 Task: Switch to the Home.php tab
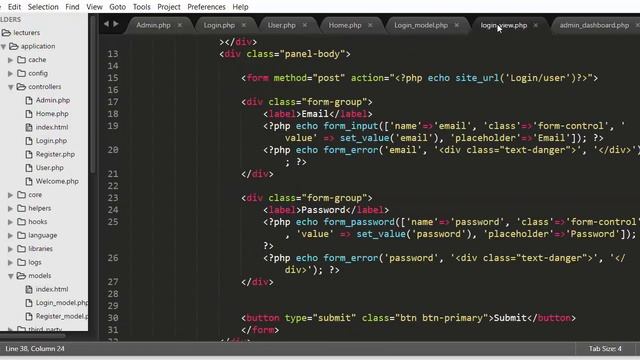coord(345,25)
